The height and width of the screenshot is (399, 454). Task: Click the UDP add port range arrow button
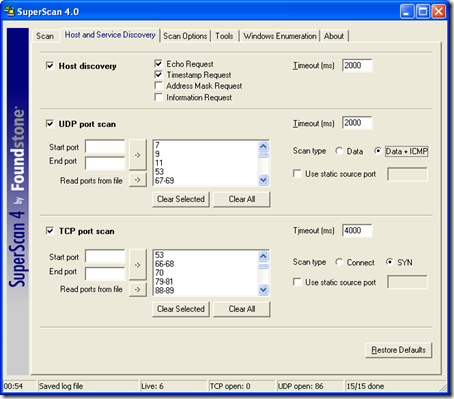pos(138,155)
